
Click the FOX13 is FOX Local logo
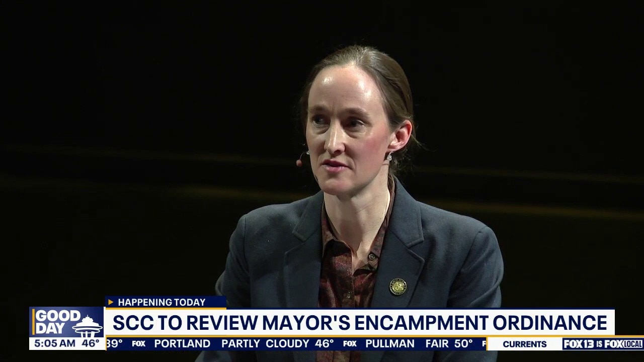(x=603, y=344)
